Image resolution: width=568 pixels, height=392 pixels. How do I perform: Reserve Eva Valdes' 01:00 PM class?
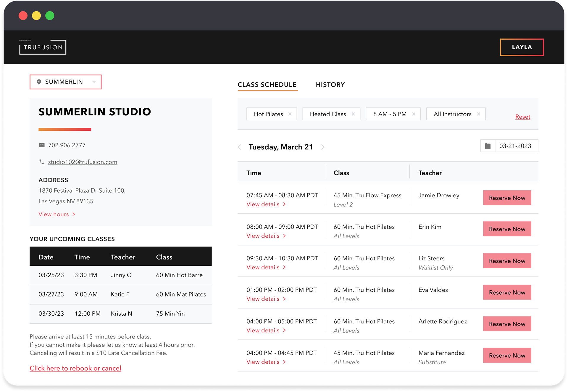[x=507, y=292]
